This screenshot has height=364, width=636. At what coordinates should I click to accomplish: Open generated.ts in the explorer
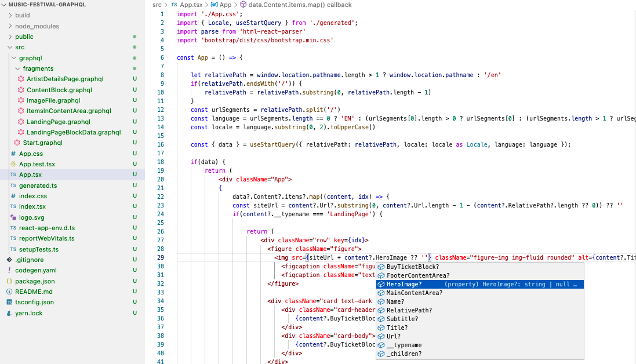coord(38,185)
